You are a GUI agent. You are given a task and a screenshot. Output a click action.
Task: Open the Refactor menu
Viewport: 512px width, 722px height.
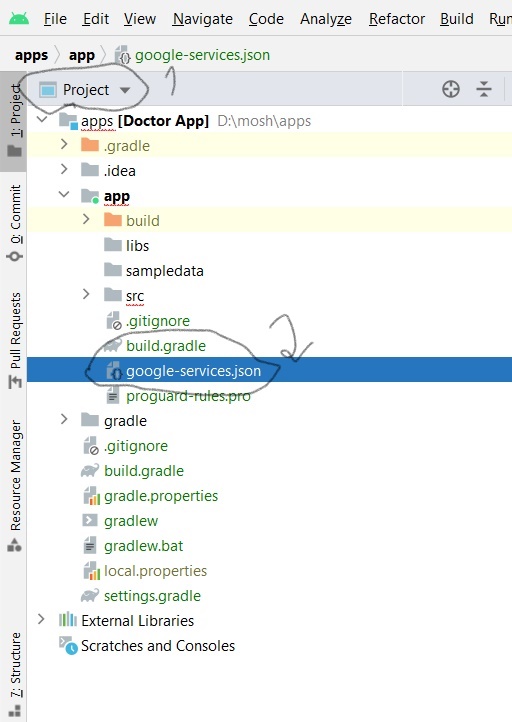[x=397, y=19]
